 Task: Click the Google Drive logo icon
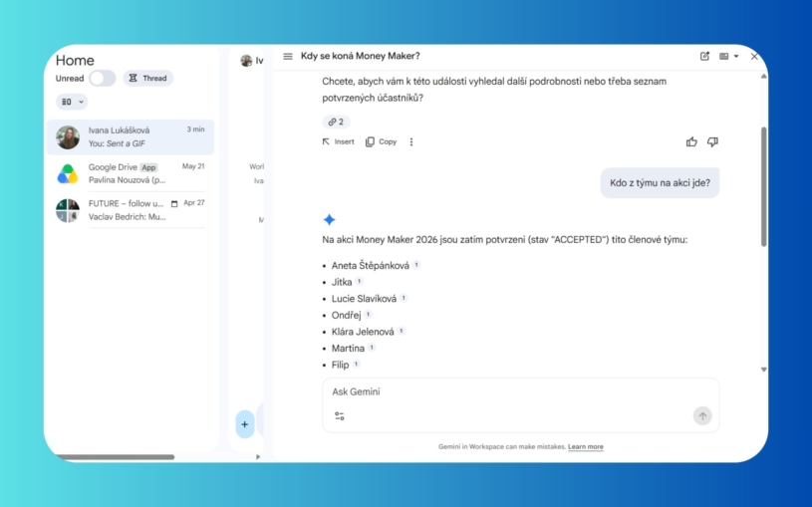point(68,173)
